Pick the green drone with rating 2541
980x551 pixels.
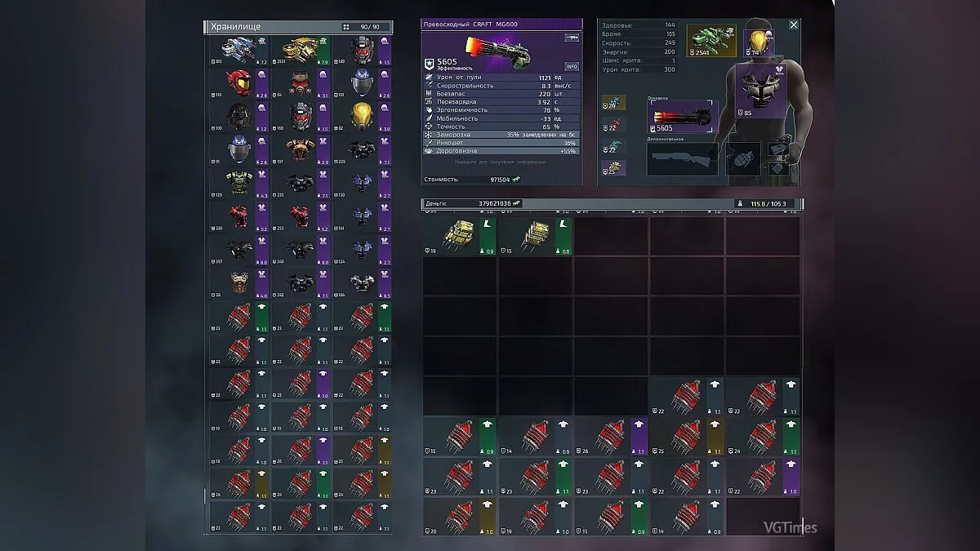(710, 41)
